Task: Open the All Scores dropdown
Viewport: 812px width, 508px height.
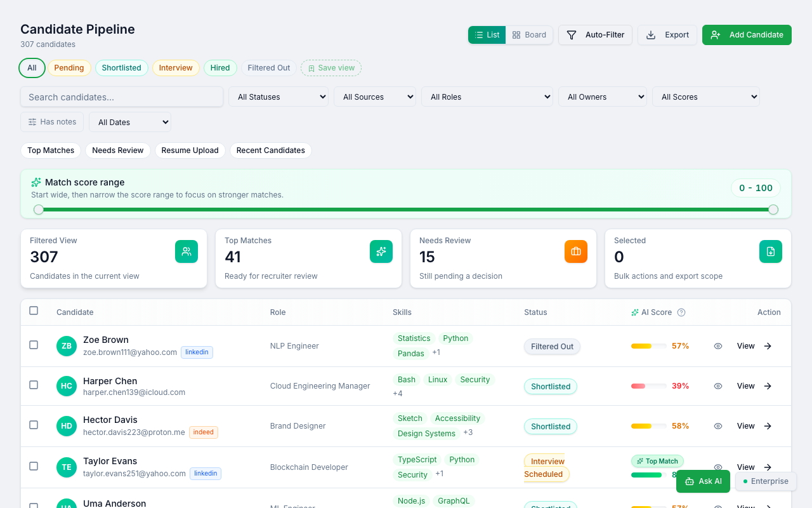Action: (706, 97)
